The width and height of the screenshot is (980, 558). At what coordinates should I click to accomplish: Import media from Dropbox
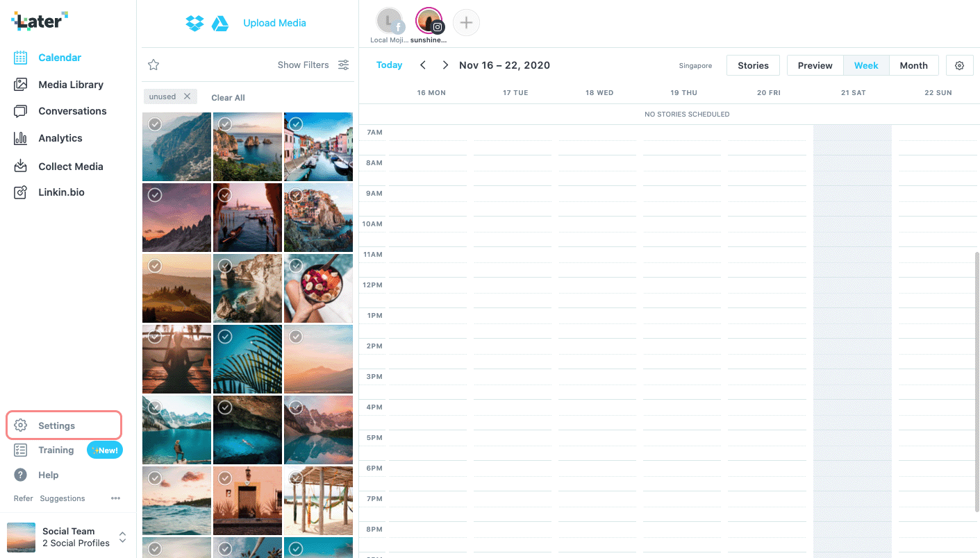point(194,23)
